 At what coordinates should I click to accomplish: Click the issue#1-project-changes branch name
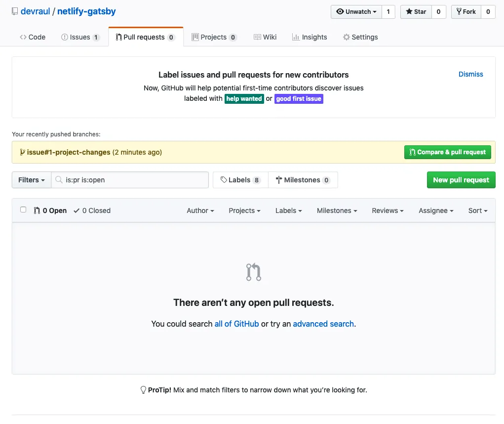click(x=69, y=152)
